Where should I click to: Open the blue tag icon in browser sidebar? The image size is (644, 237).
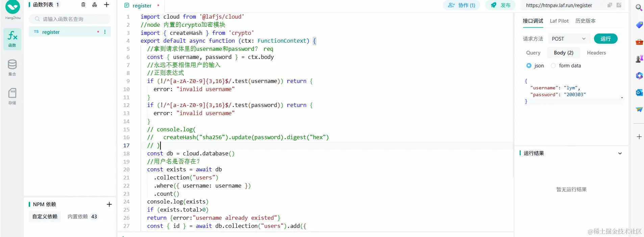639,25
